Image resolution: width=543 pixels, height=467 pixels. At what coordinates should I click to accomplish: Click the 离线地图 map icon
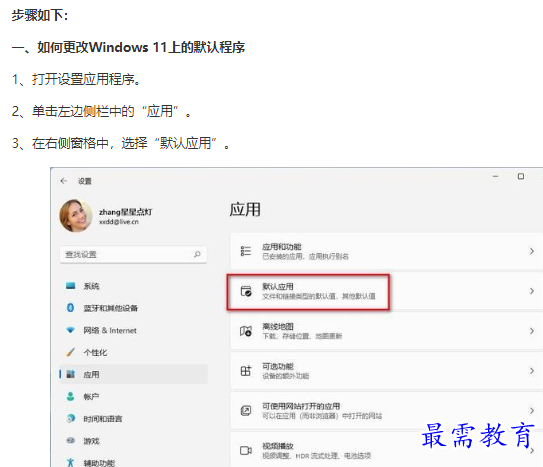pos(246,331)
